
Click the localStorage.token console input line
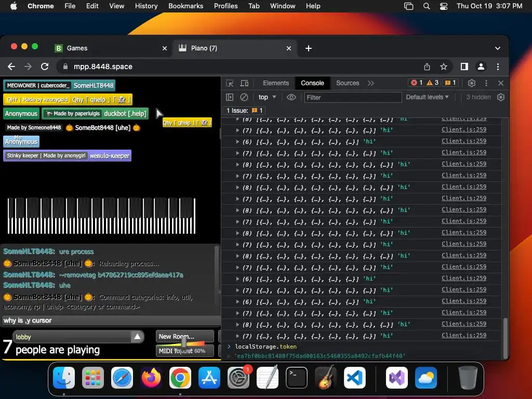[265, 347]
